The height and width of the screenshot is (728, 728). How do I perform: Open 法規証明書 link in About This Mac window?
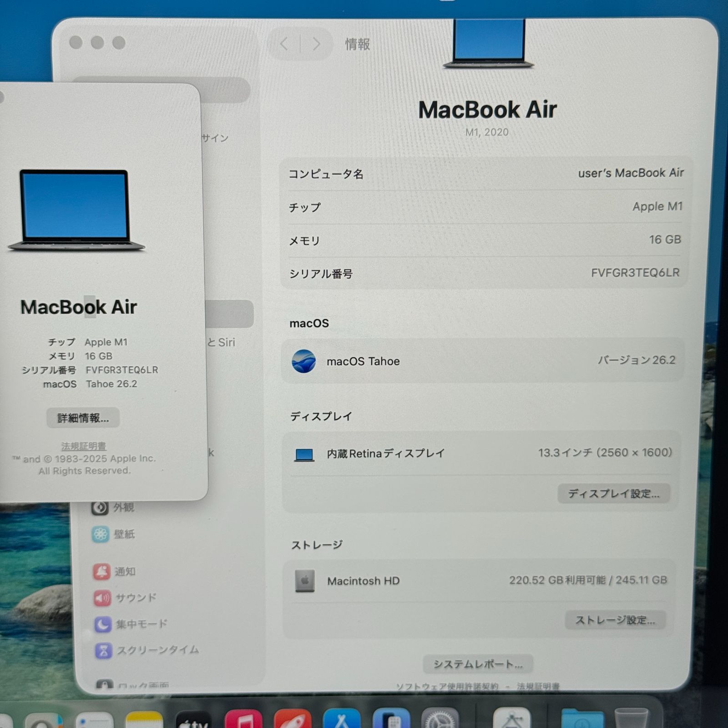[x=84, y=446]
